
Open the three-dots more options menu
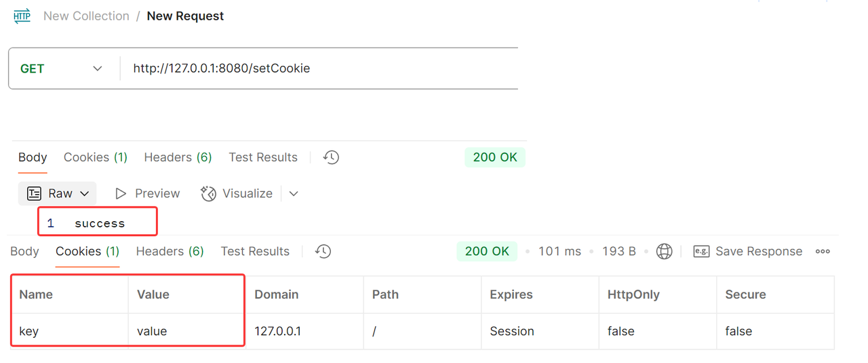point(823,252)
